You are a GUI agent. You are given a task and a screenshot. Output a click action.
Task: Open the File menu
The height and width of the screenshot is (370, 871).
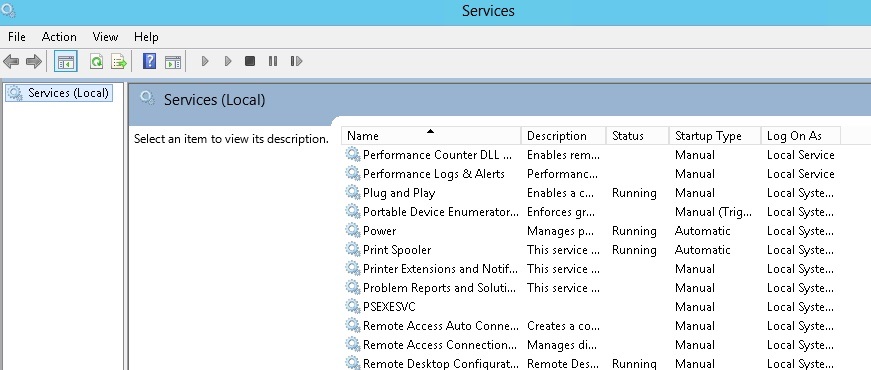17,37
